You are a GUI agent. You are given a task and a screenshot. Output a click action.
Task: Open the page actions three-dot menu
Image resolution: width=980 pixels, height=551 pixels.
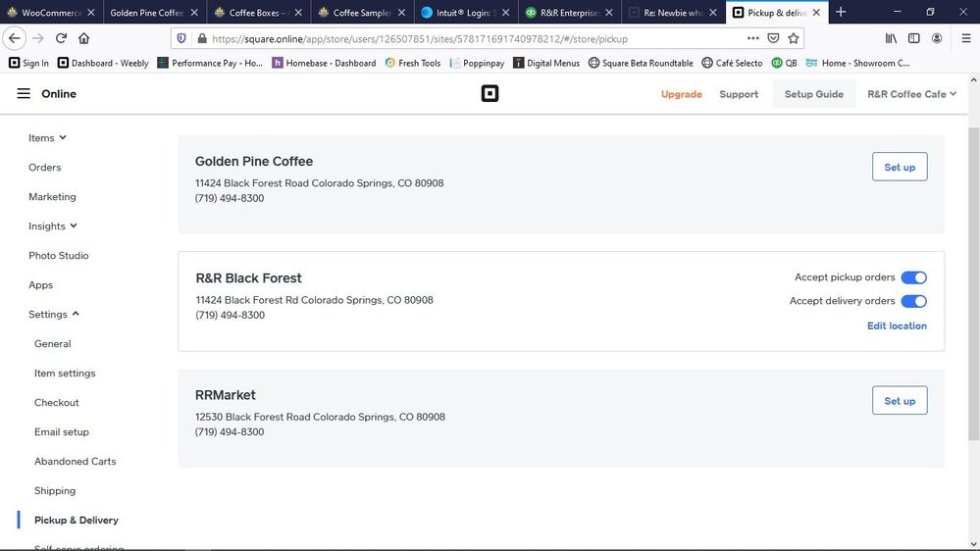[x=752, y=38]
